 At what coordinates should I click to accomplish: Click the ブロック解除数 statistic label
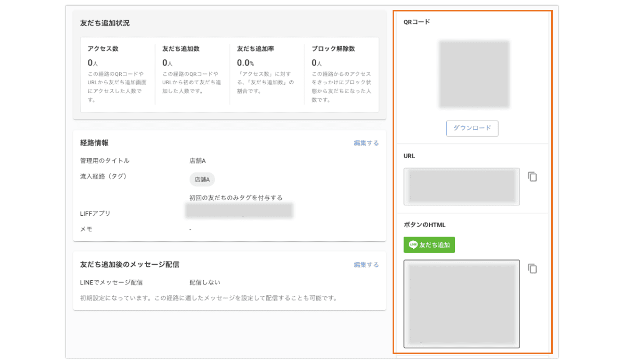click(x=333, y=49)
